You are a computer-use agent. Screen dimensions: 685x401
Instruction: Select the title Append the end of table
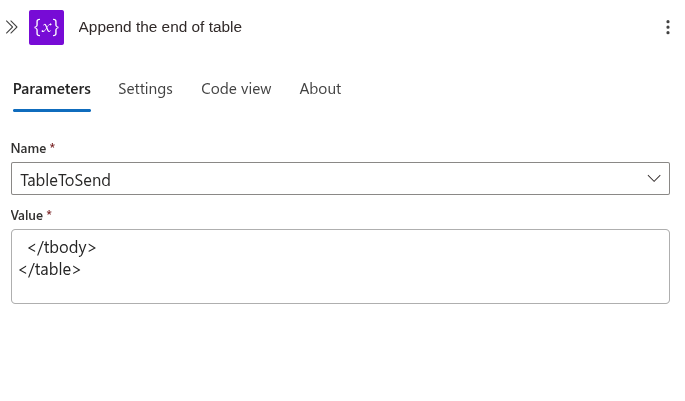click(x=160, y=27)
